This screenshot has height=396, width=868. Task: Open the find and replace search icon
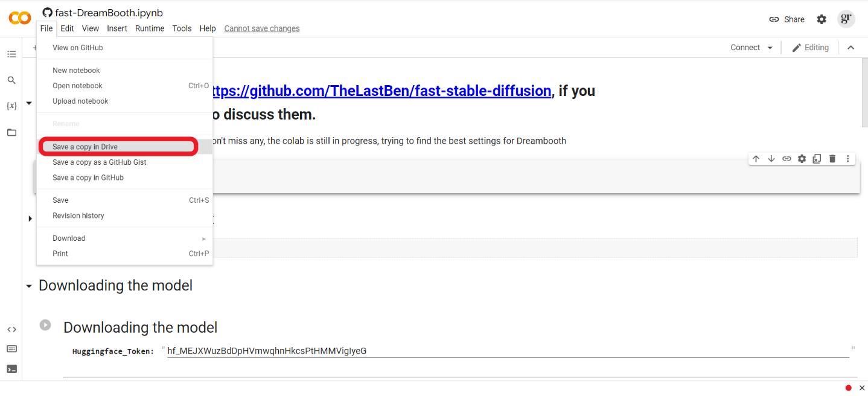(x=11, y=80)
